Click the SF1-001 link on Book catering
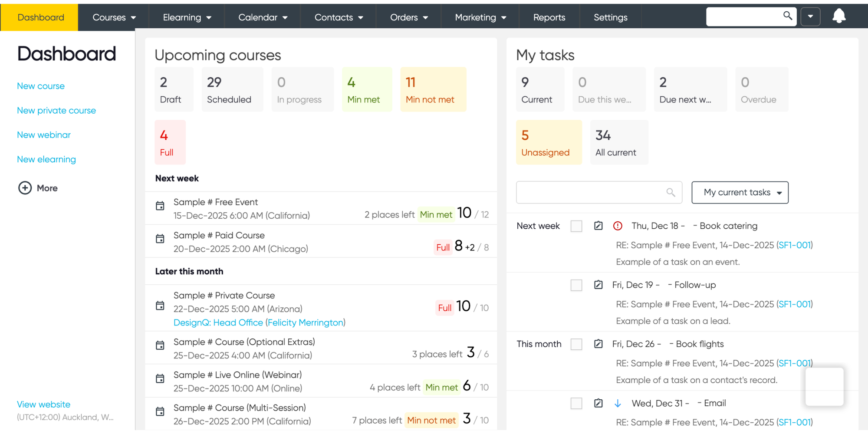Screen dimensions: 868x434 tap(794, 245)
